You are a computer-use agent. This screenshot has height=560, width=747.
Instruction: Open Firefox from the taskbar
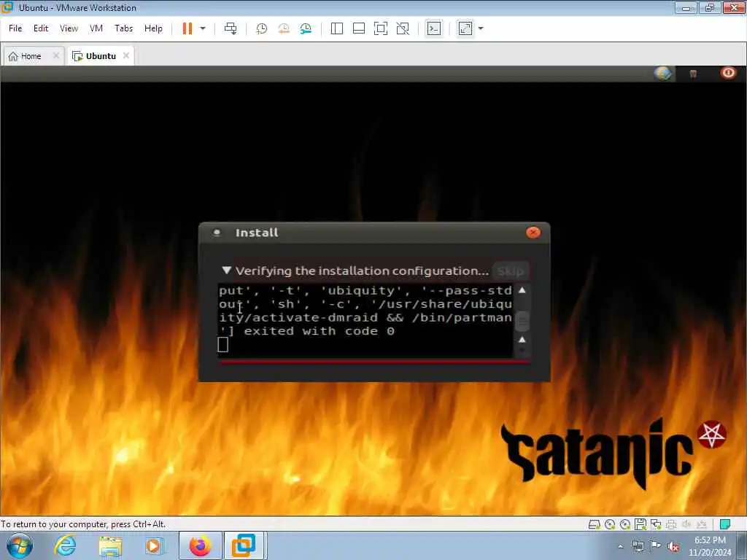pyautogui.click(x=200, y=545)
